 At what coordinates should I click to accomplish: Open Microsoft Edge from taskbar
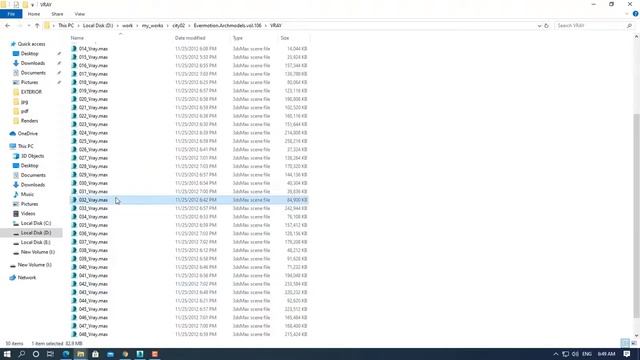tap(66, 354)
